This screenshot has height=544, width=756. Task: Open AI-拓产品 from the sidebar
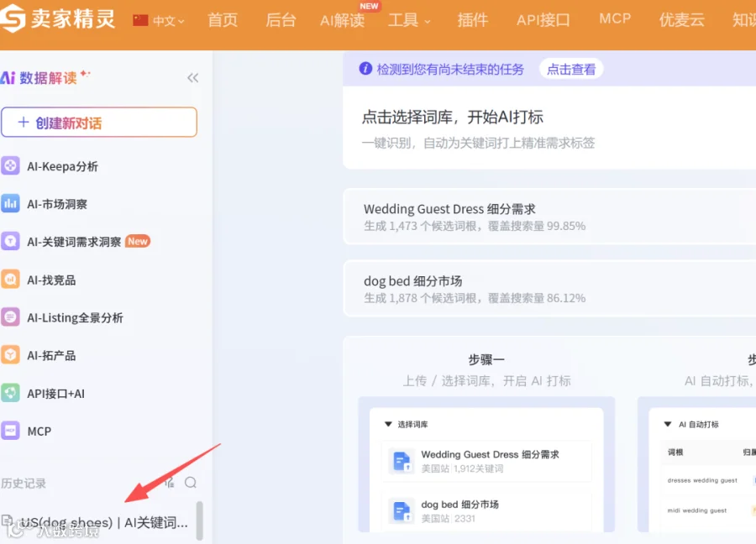[51, 356]
